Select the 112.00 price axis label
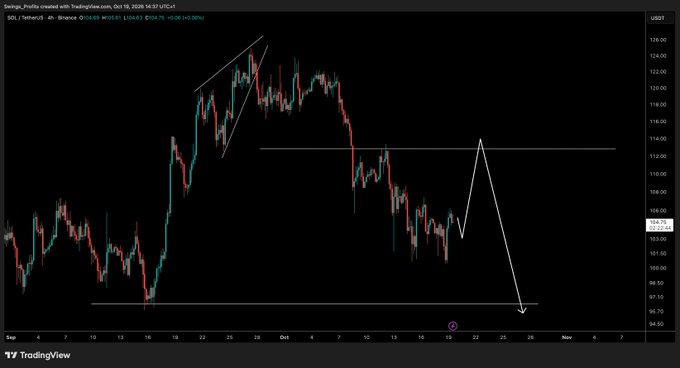This screenshot has width=680, height=368. [658, 156]
